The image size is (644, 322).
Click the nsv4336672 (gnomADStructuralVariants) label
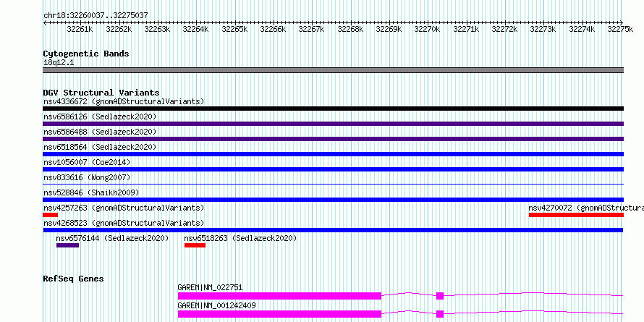[124, 101]
